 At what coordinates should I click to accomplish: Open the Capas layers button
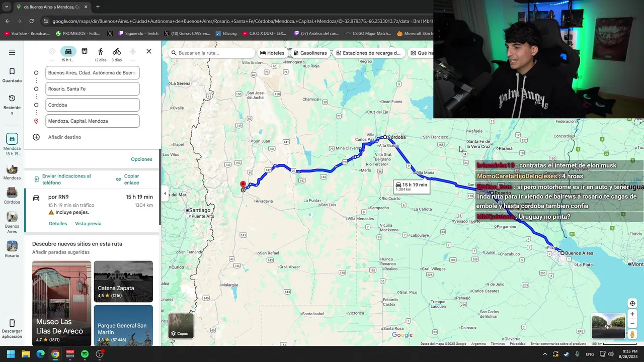click(x=181, y=326)
